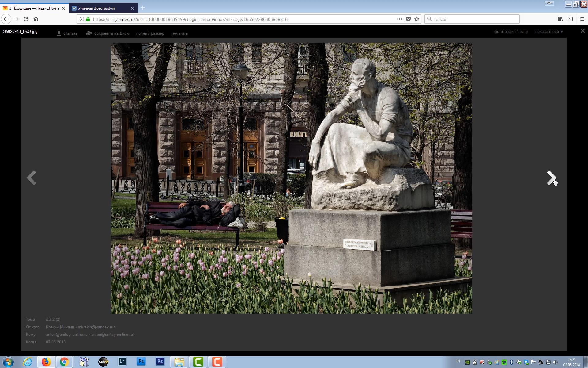
Task: Click the green secure connection padlock
Action: click(x=88, y=19)
